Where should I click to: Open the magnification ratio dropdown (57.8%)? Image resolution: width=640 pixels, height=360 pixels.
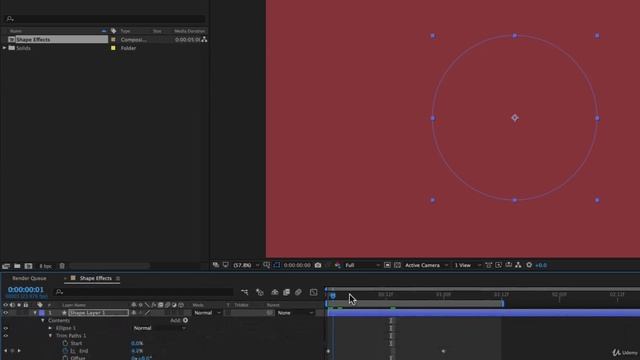point(246,265)
